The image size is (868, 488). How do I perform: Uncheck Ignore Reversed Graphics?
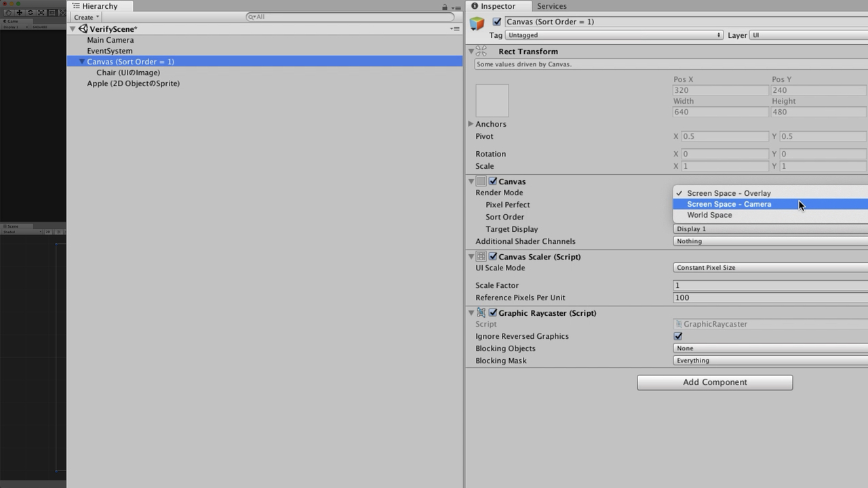pos(678,336)
